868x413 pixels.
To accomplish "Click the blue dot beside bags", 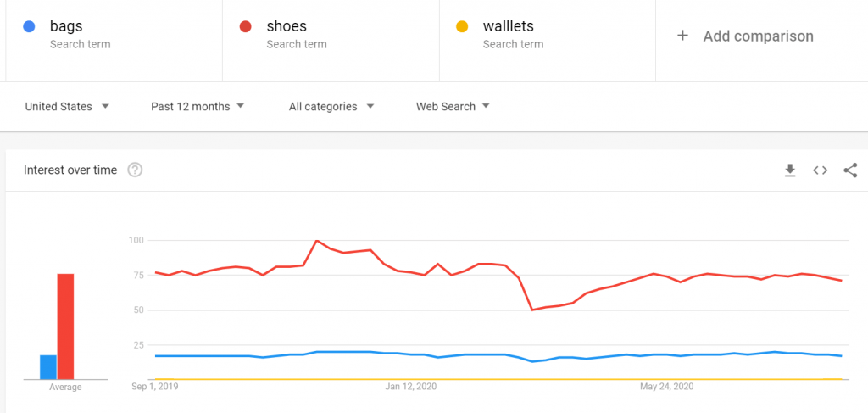I will [30, 26].
